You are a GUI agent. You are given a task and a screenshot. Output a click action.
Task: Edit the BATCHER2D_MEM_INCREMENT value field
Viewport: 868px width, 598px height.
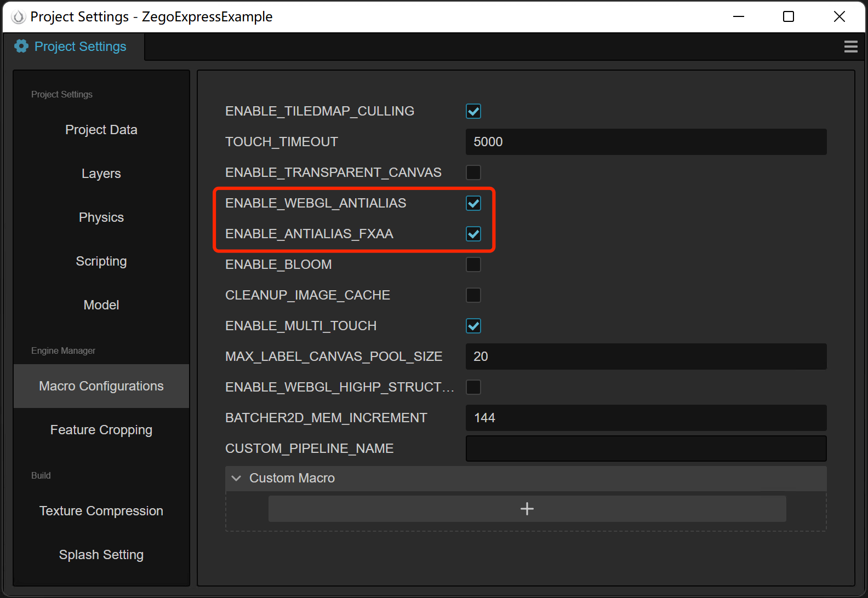646,418
